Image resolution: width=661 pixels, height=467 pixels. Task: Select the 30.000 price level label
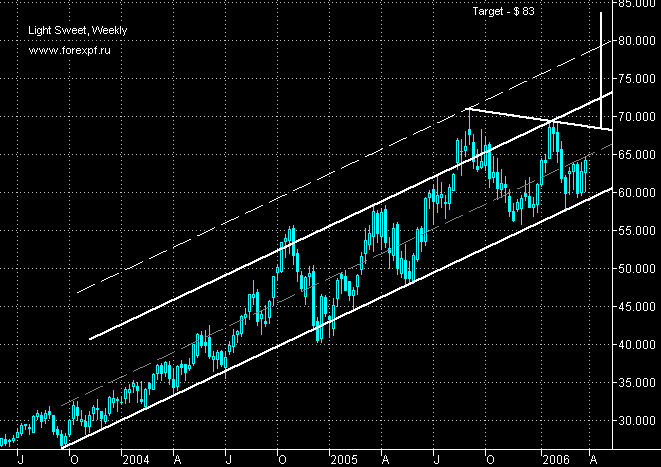pos(637,421)
